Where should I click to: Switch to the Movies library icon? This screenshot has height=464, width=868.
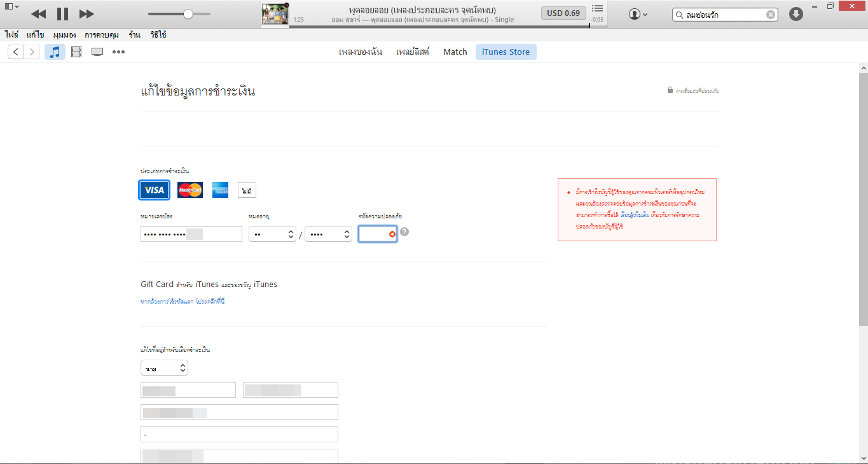tap(76, 52)
